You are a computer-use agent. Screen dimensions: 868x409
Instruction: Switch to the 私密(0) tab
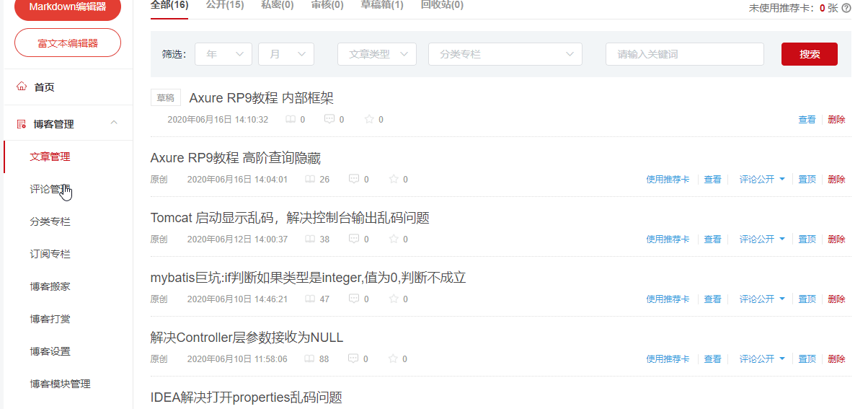278,5
